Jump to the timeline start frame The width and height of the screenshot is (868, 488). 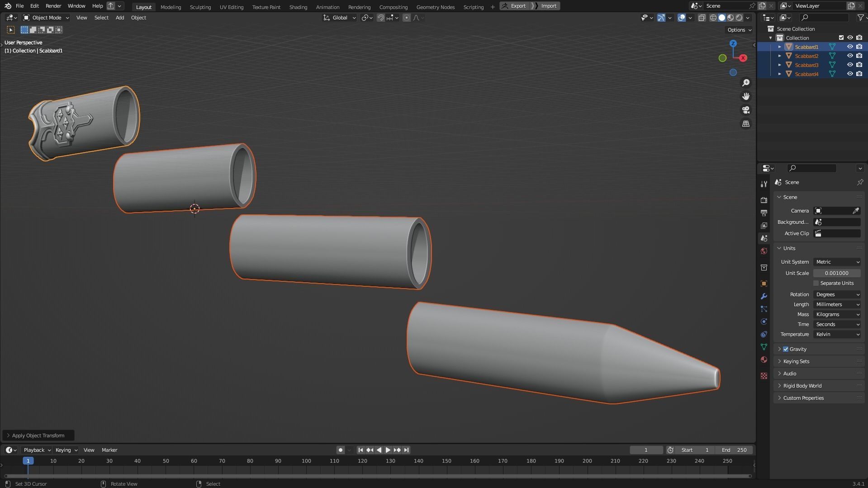coord(360,450)
